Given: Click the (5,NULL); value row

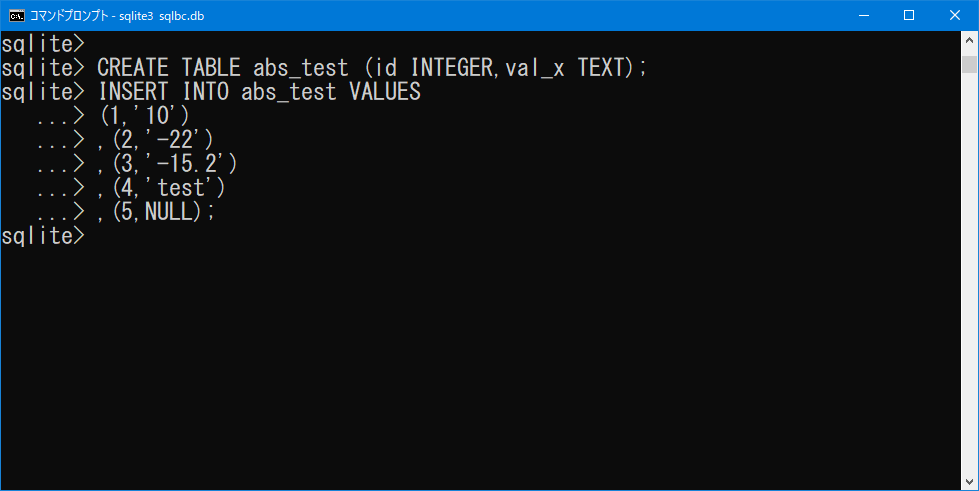Looking at the screenshot, I should 156,212.
